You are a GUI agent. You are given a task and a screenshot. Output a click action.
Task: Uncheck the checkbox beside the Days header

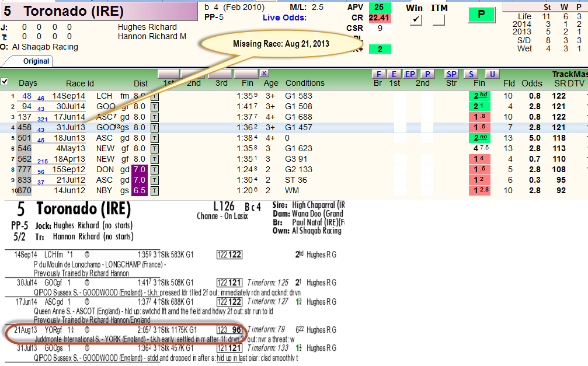5,81
